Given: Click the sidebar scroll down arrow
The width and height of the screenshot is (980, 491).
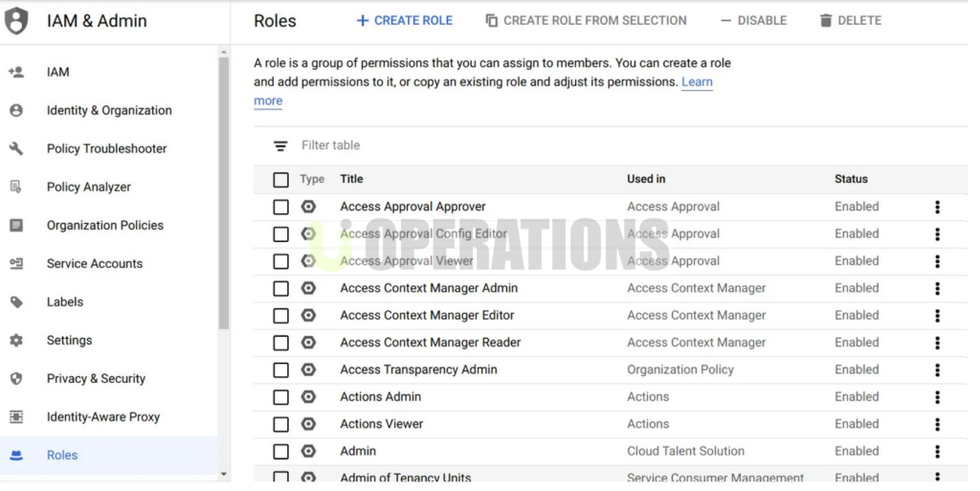Looking at the screenshot, I should (224, 475).
